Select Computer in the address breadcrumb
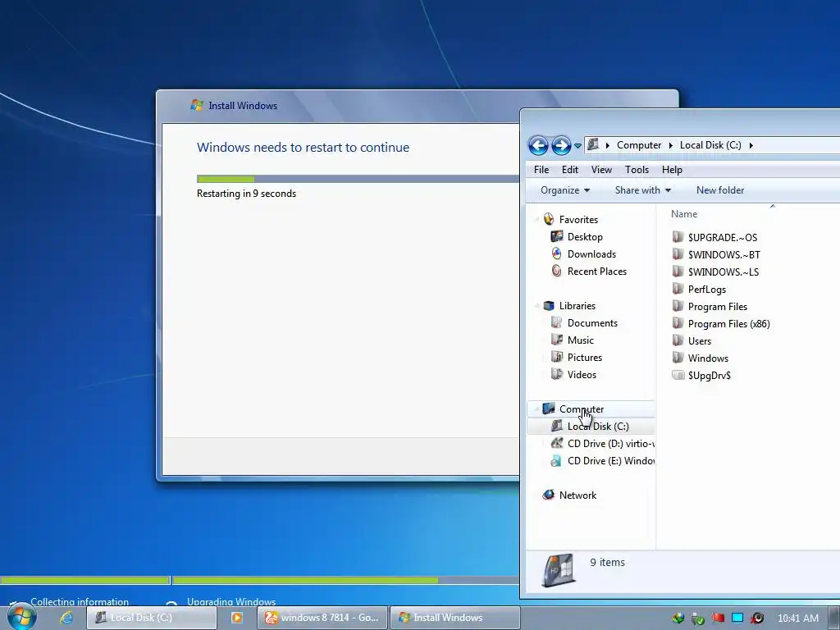The image size is (840, 630). (638, 145)
